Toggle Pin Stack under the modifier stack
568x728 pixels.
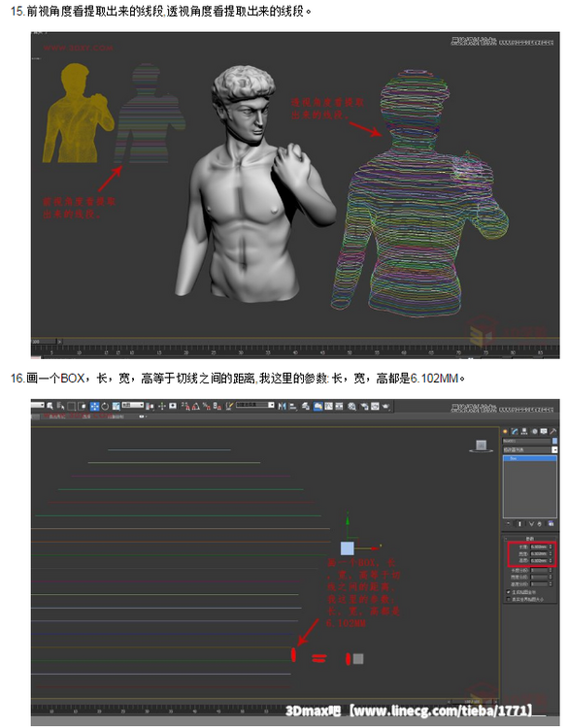[x=508, y=524]
